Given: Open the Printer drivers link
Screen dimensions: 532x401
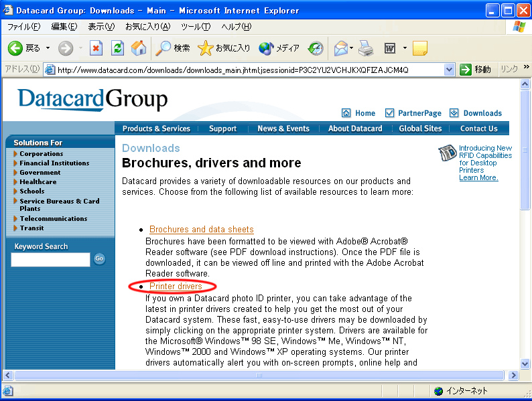Looking at the screenshot, I should [x=176, y=287].
